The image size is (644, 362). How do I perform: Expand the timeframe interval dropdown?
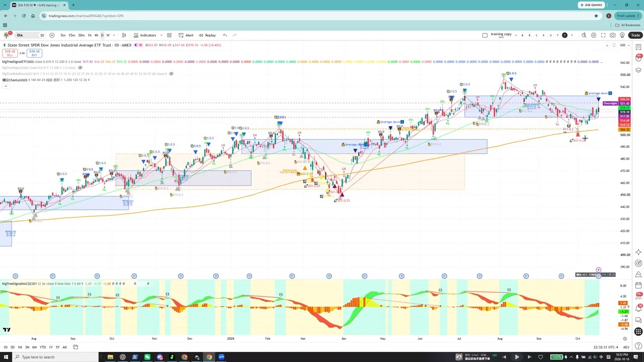tap(114, 35)
